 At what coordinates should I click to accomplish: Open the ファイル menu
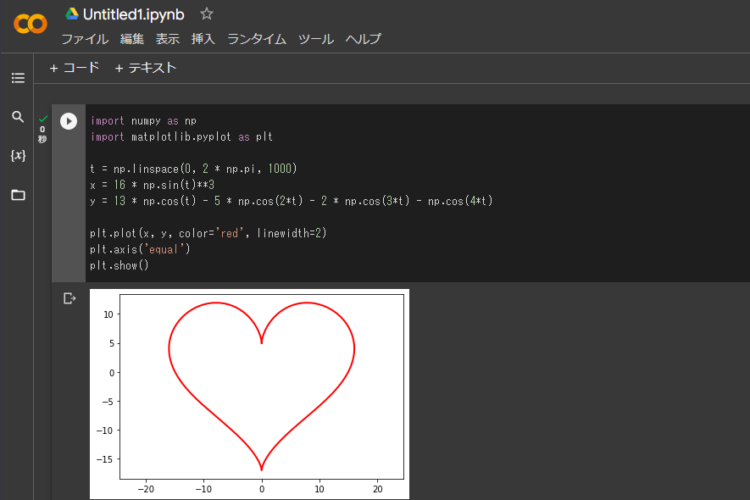(x=85, y=39)
